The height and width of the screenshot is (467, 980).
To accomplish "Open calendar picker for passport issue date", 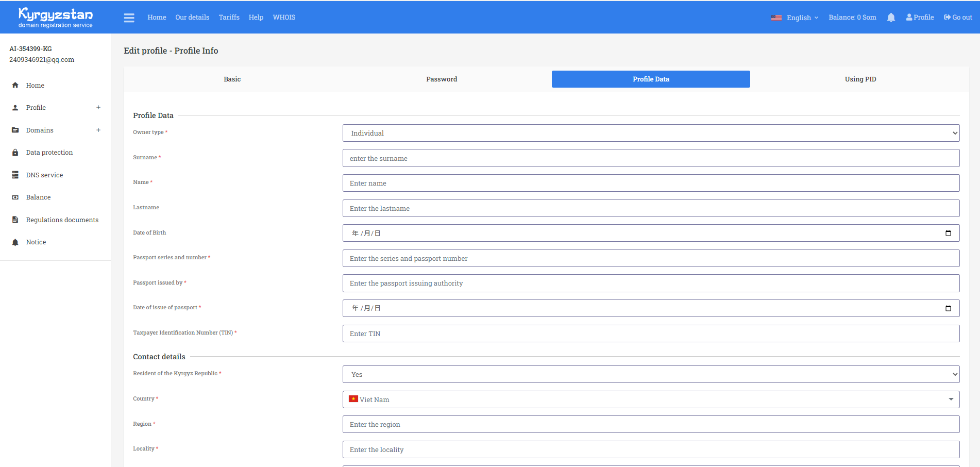I will pyautogui.click(x=948, y=308).
